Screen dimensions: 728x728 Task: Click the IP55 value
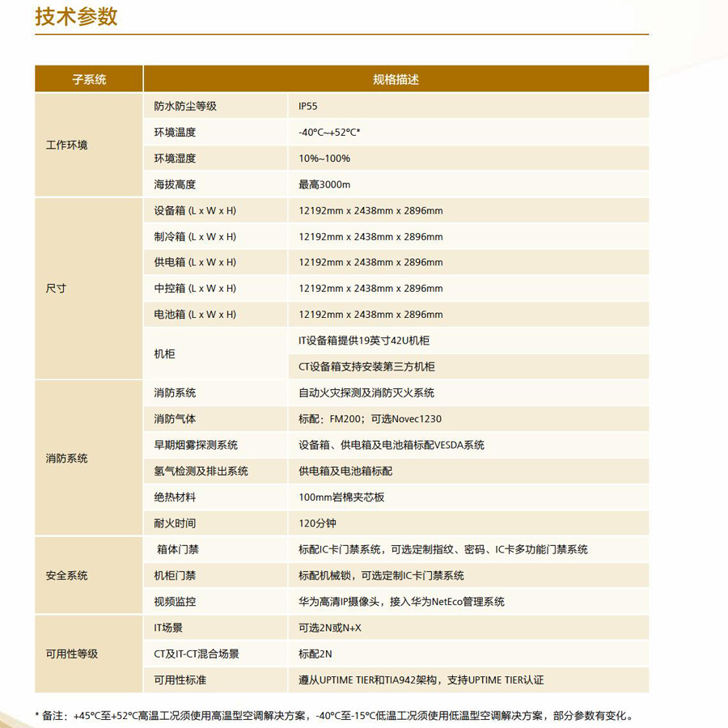[x=308, y=106]
